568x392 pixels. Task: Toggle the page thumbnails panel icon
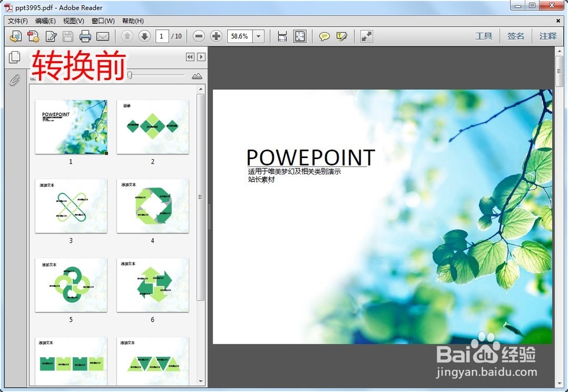(15, 57)
